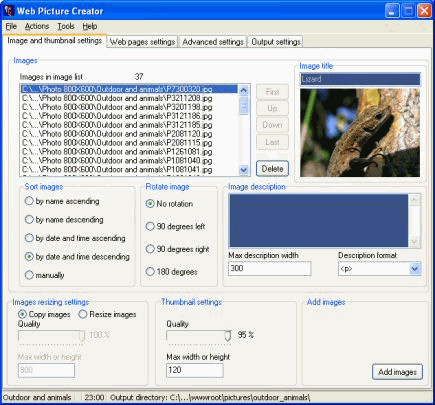Open the Description format dropdown

pos(415,269)
